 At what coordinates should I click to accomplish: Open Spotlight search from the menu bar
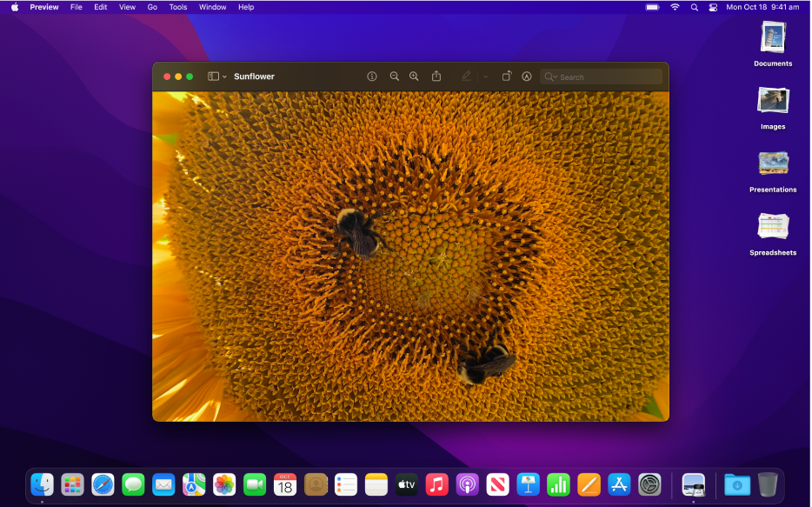694,7
